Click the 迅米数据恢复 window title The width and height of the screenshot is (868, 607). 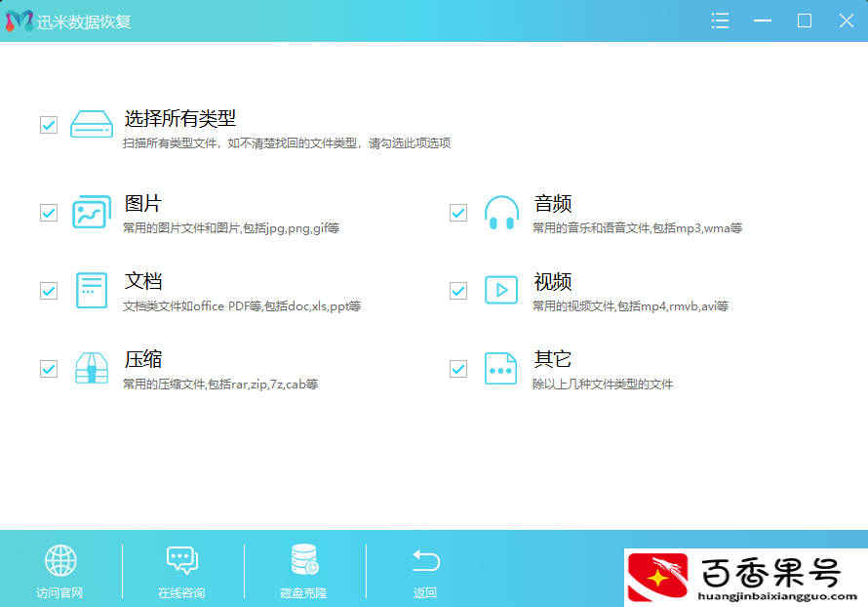pos(84,21)
